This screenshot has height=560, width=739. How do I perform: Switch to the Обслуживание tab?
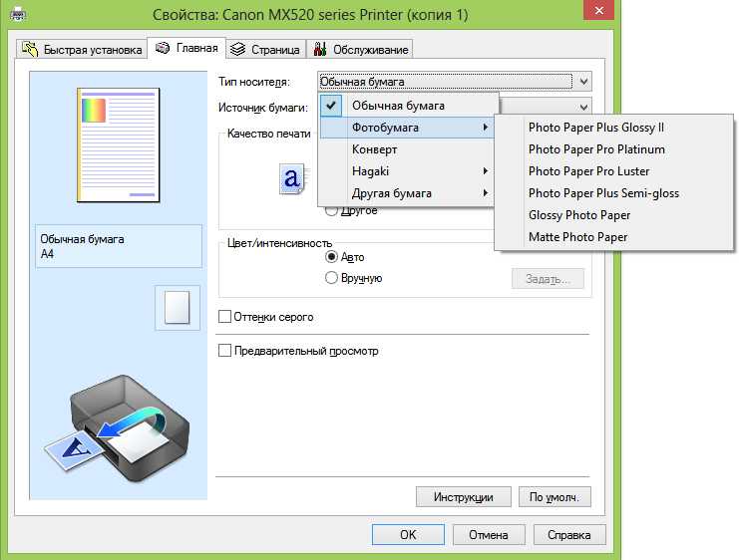point(360,50)
